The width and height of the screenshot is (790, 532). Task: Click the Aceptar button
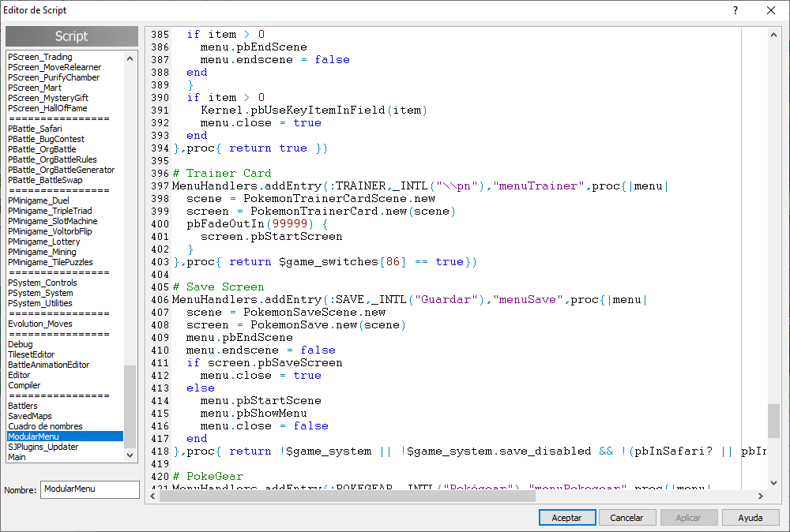click(567, 518)
